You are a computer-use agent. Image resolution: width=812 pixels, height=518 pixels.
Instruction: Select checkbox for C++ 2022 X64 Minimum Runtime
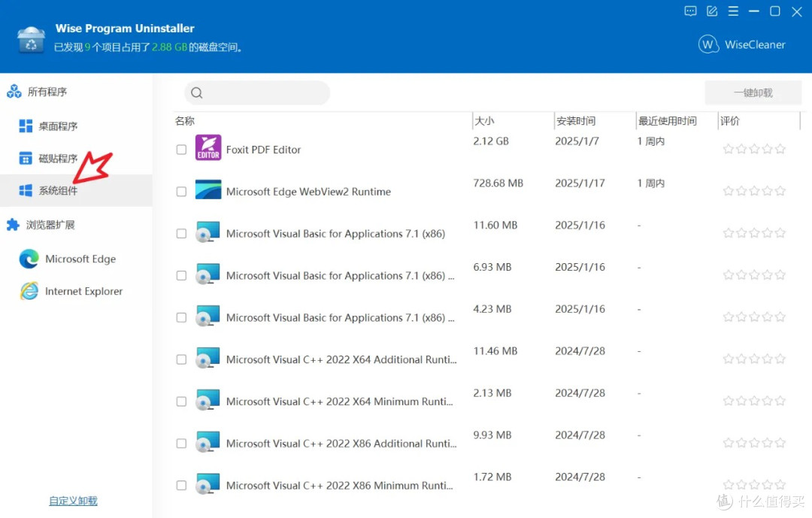181,401
